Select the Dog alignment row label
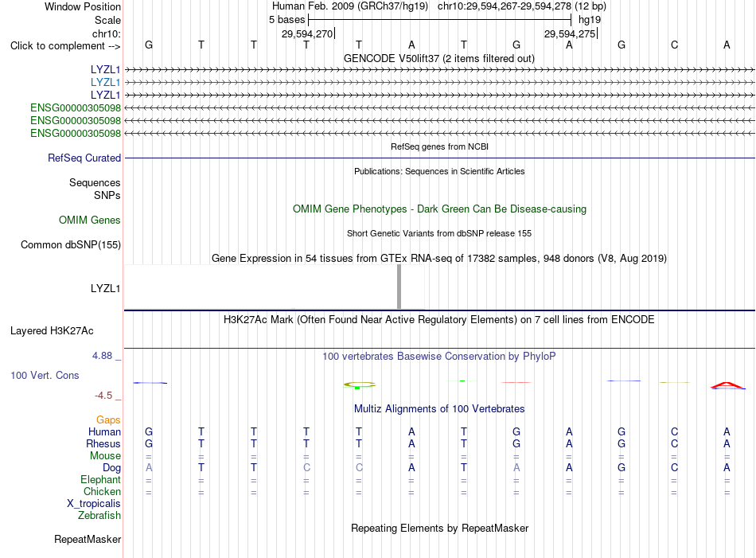Viewport: 756px width, 558px height. pyautogui.click(x=112, y=468)
